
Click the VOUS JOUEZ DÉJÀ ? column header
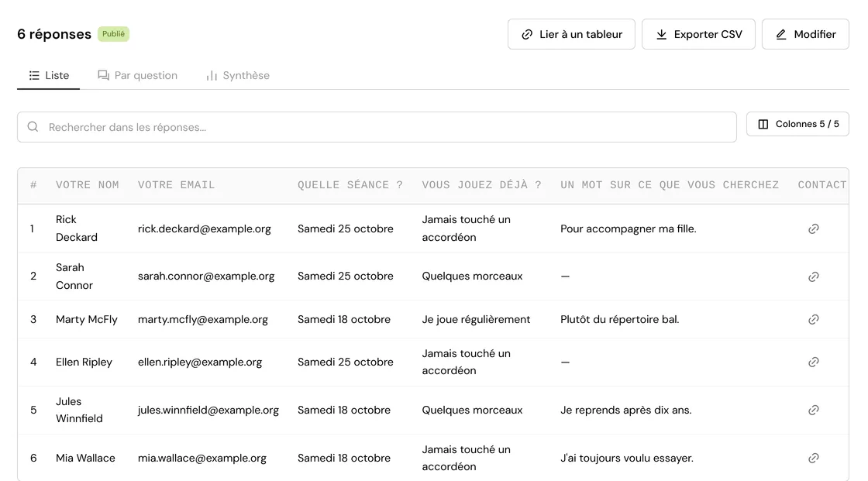click(481, 185)
